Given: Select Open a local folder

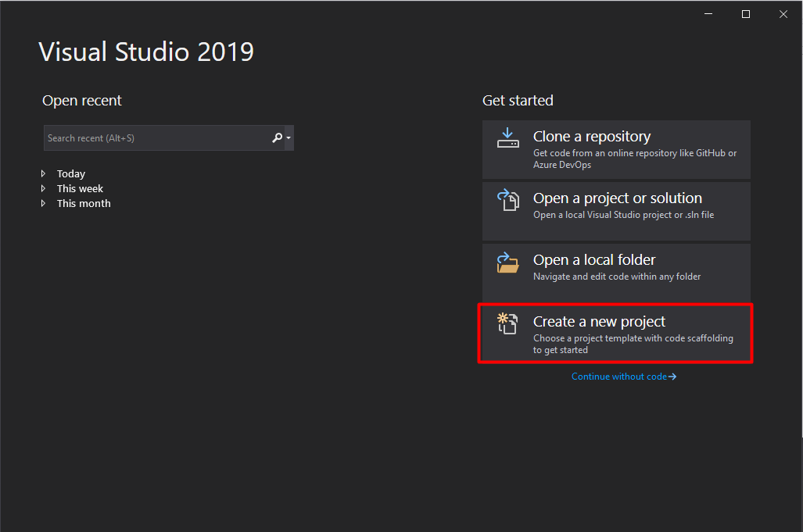Looking at the screenshot, I should (x=615, y=271).
